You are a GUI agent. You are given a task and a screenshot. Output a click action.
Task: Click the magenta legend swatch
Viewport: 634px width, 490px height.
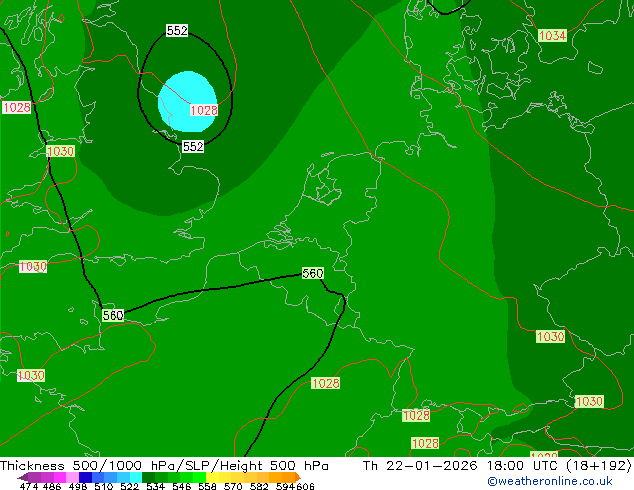tap(60, 477)
